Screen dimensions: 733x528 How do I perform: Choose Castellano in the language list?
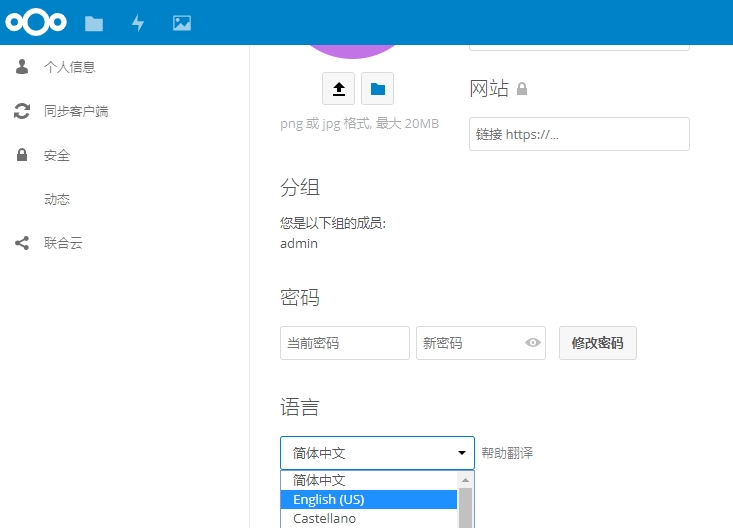368,519
